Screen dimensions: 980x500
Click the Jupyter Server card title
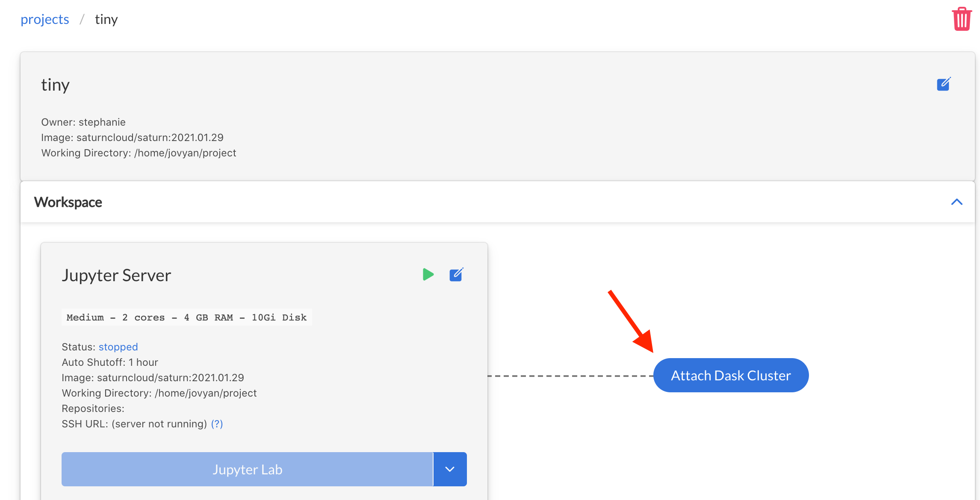click(x=116, y=275)
